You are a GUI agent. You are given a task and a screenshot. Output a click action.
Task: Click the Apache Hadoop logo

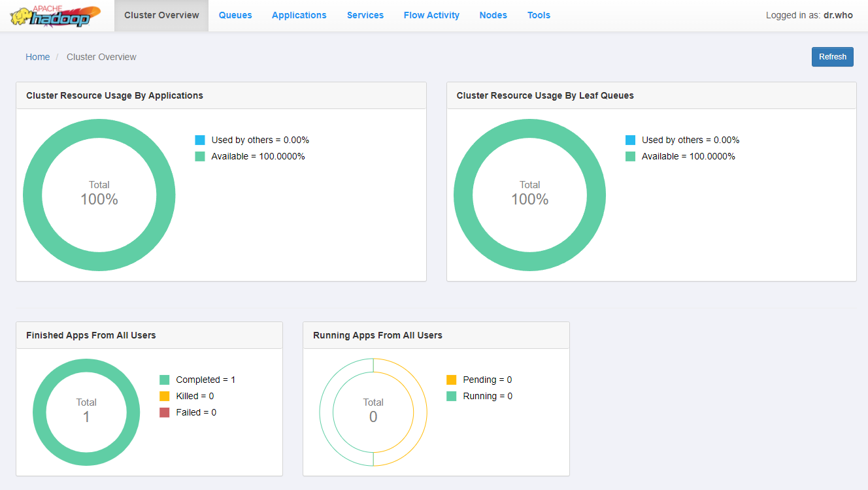pos(55,16)
